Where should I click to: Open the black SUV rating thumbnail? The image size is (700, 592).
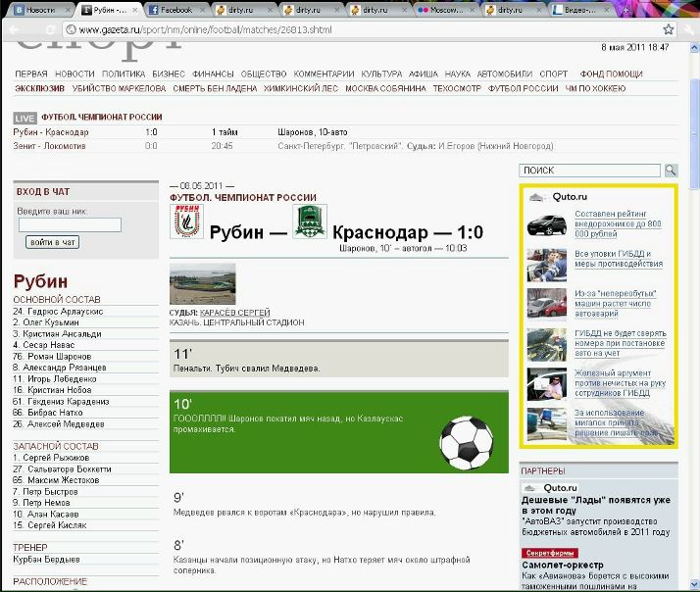[547, 225]
